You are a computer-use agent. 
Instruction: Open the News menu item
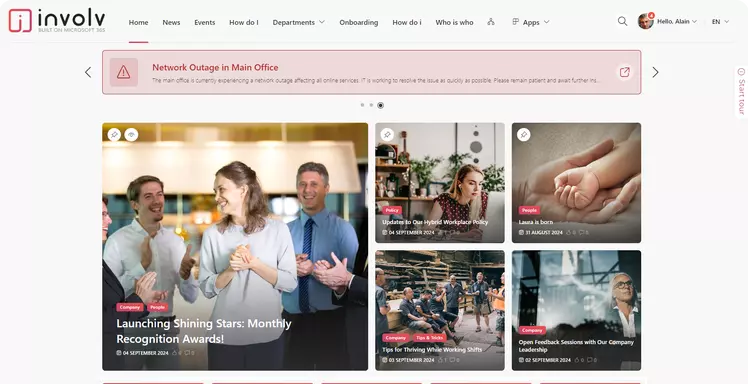[171, 22]
